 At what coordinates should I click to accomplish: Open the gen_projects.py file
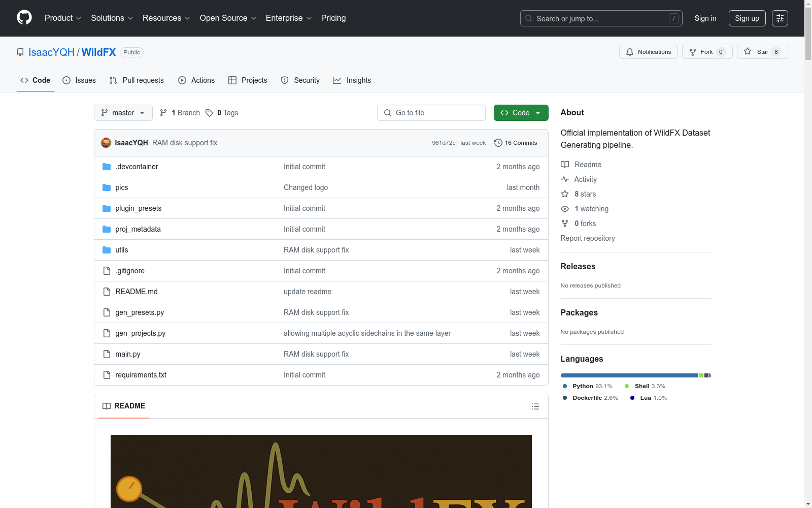(x=141, y=333)
